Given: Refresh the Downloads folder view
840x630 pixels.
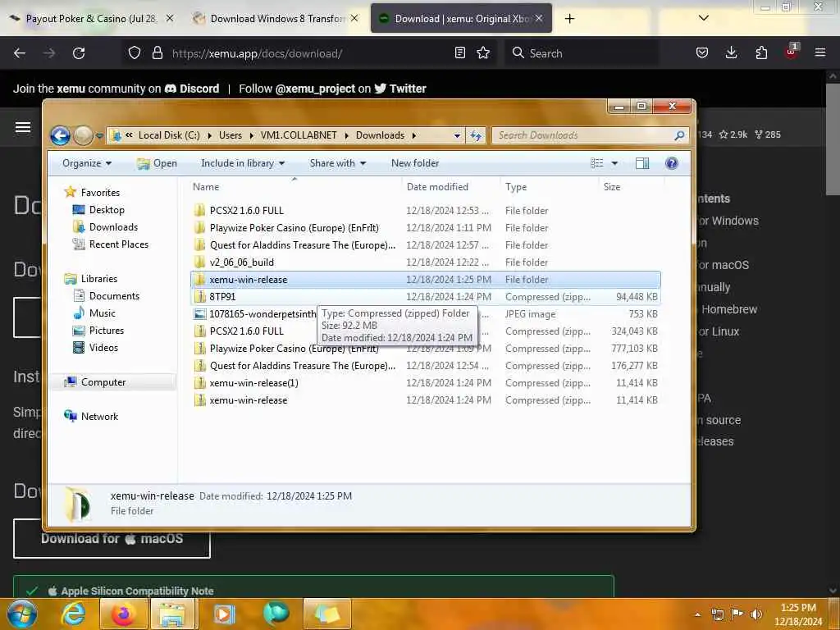Looking at the screenshot, I should [476, 135].
